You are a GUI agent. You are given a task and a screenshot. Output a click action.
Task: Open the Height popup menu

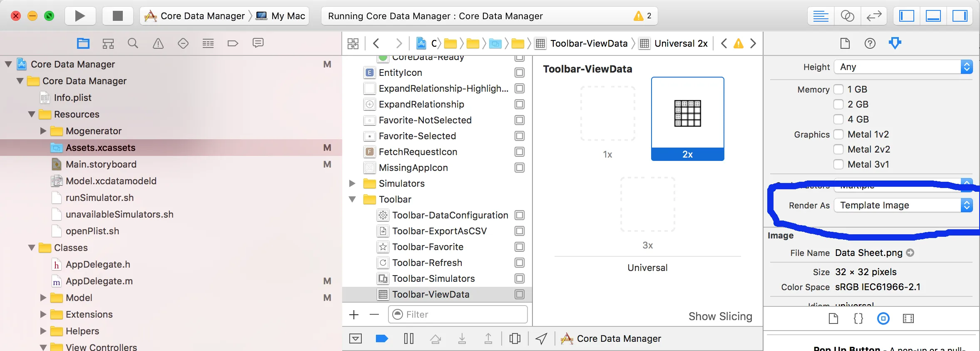[903, 67]
